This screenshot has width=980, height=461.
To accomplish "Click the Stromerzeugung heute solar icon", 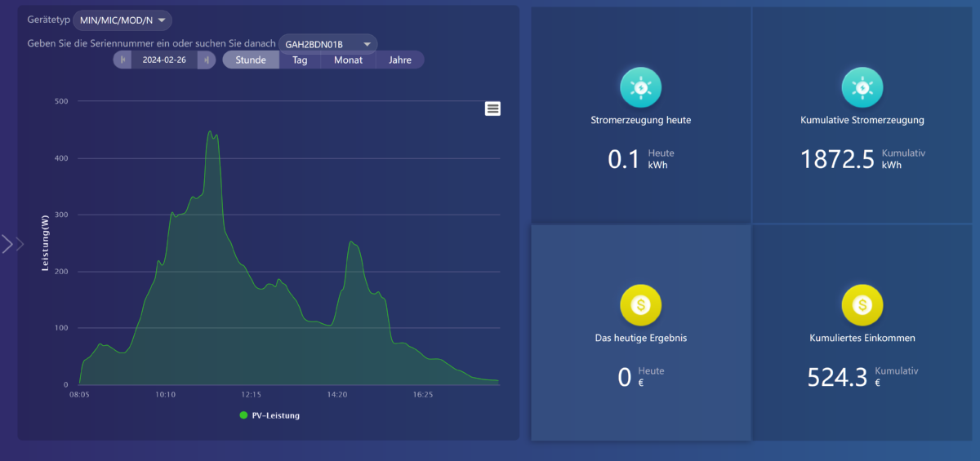I will tap(641, 87).
